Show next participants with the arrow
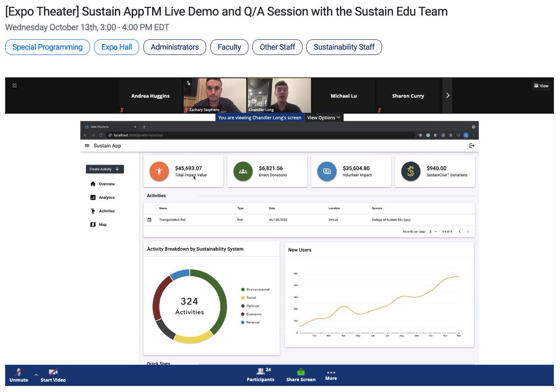The height and width of the screenshot is (392, 560). pos(448,96)
